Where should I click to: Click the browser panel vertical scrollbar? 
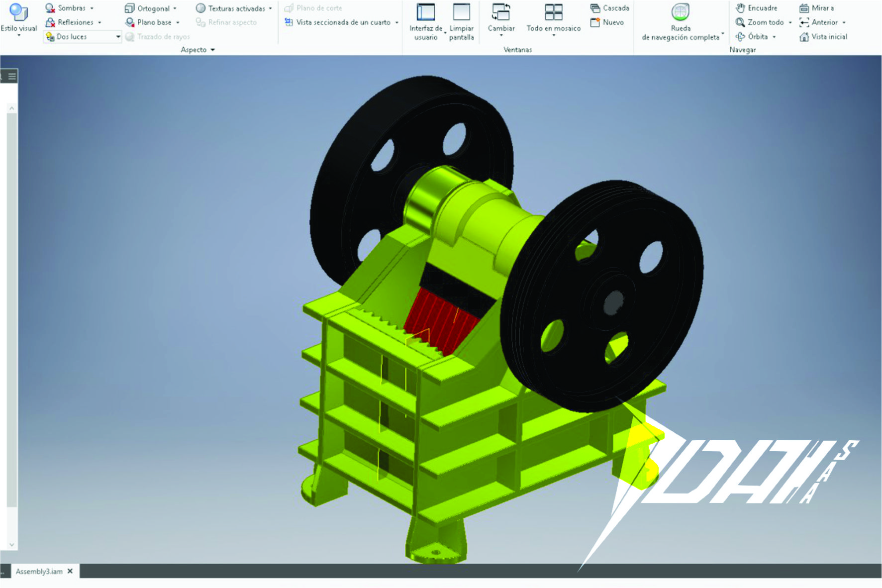click(x=12, y=308)
